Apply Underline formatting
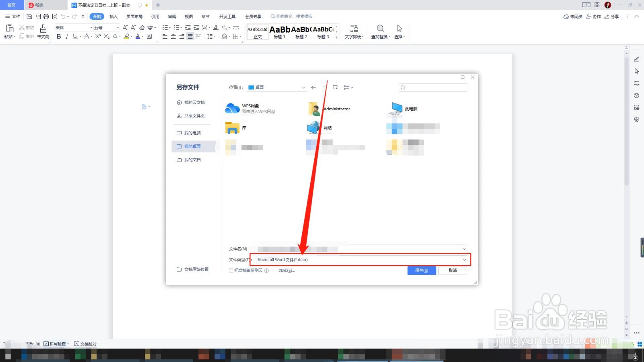This screenshot has width=644, height=362. coord(75,36)
